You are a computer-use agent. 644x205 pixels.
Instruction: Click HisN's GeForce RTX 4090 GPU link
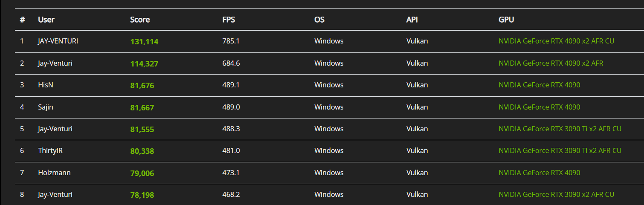click(x=539, y=85)
